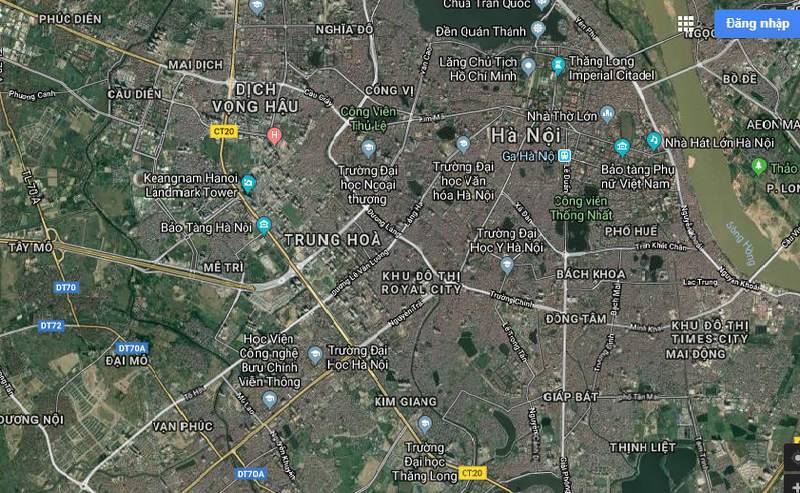This screenshot has width=800, height=493.
Task: Click the Công Viên Thủ Lệ park label
Action: click(x=368, y=118)
